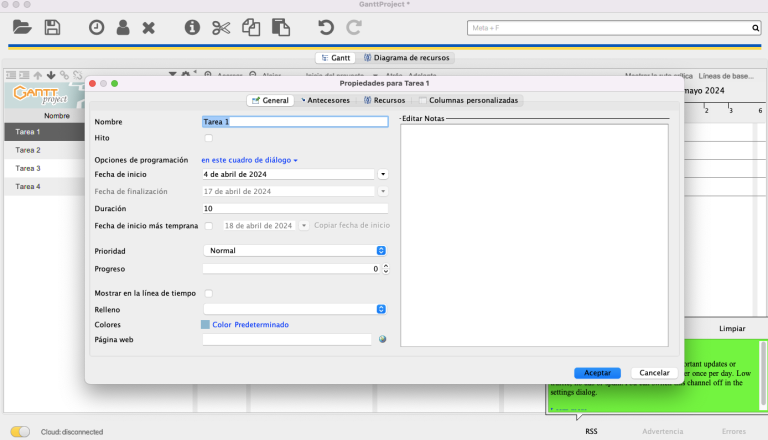
Task: Enable the Hito checkbox
Action: point(208,138)
